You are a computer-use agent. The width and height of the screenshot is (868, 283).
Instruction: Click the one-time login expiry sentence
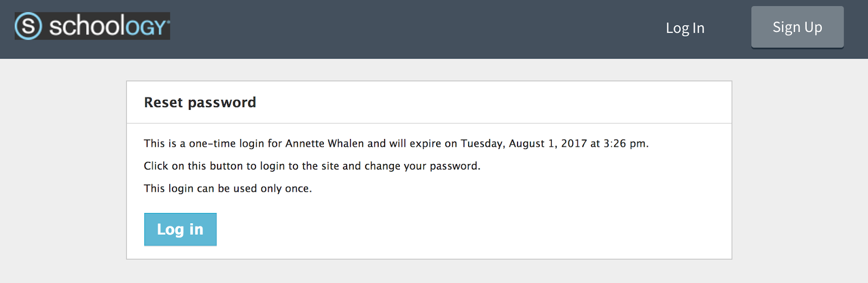396,143
